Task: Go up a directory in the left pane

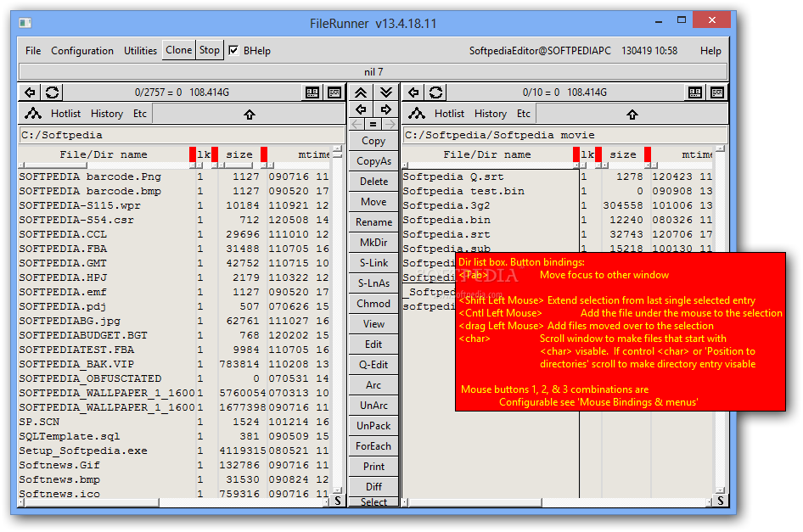Action: [x=250, y=115]
